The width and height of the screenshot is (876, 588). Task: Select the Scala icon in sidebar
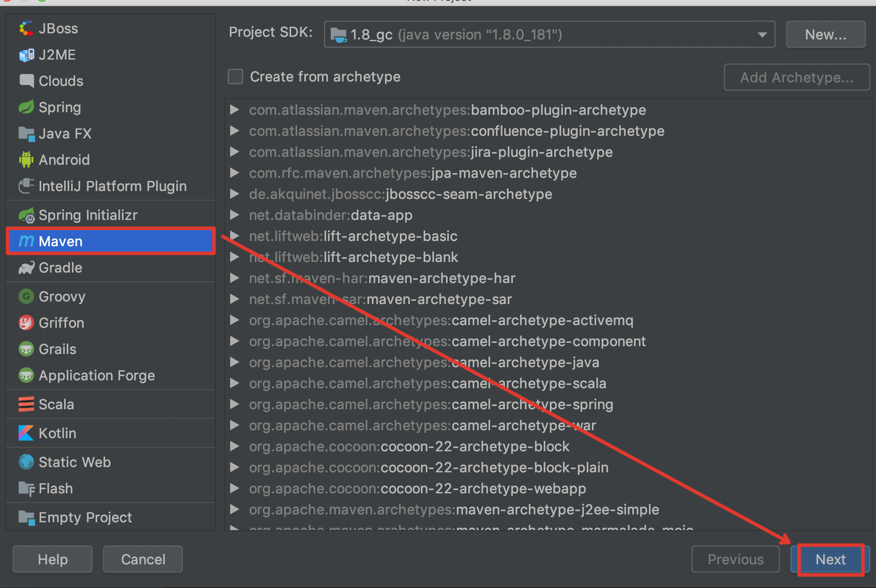point(26,404)
